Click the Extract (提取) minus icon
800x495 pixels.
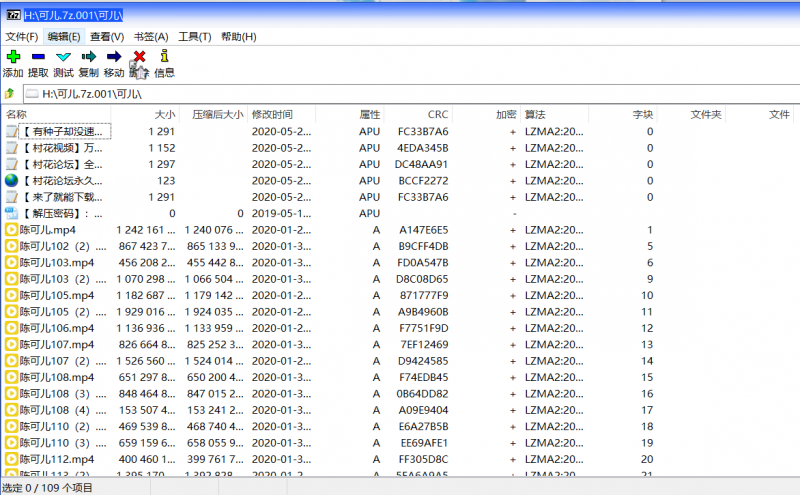(38, 57)
